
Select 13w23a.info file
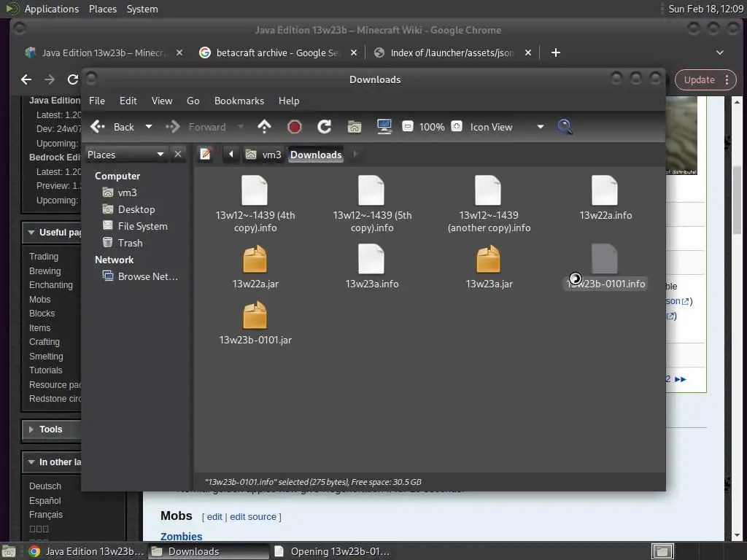(371, 267)
